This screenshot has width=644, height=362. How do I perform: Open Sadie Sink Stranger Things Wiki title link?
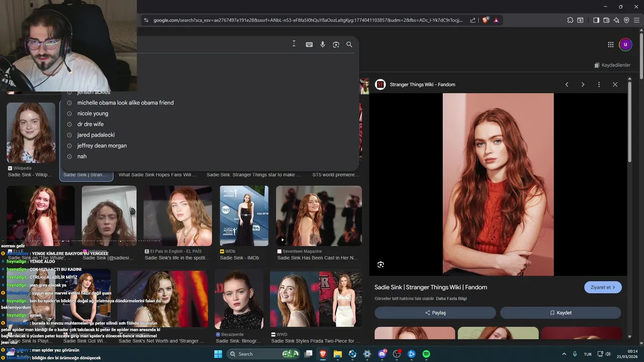click(x=431, y=287)
